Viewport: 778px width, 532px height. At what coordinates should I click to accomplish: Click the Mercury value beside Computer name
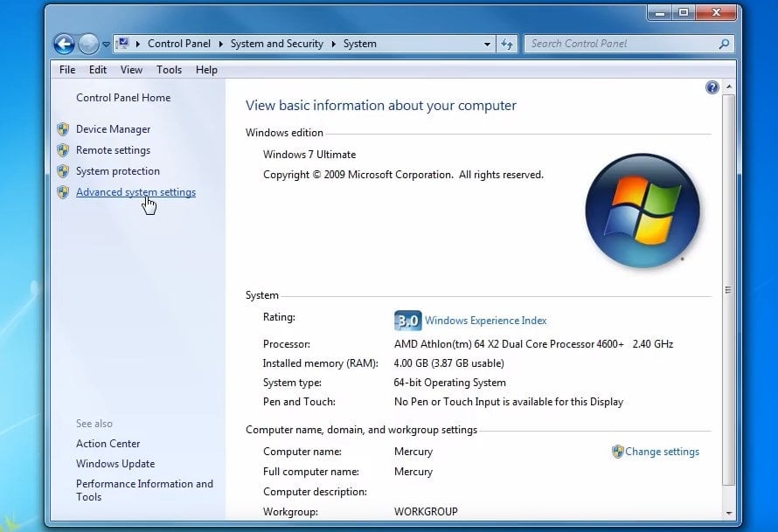413,452
